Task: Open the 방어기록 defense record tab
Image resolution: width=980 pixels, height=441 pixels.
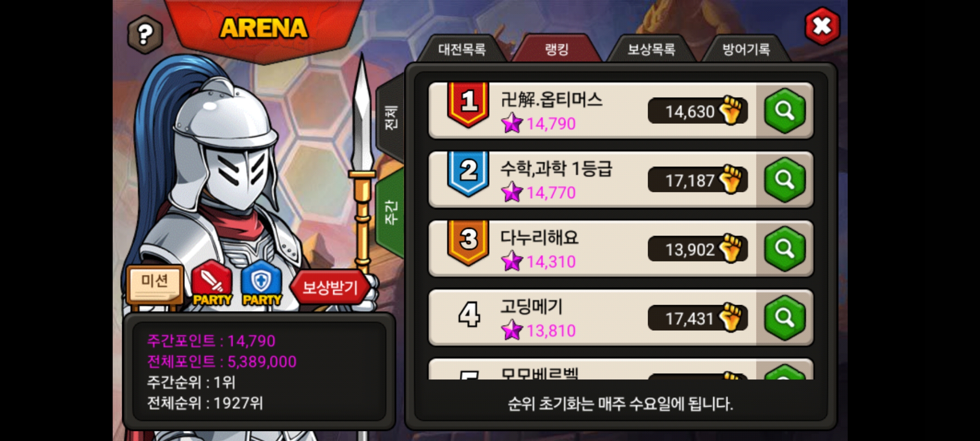Action: [x=746, y=49]
